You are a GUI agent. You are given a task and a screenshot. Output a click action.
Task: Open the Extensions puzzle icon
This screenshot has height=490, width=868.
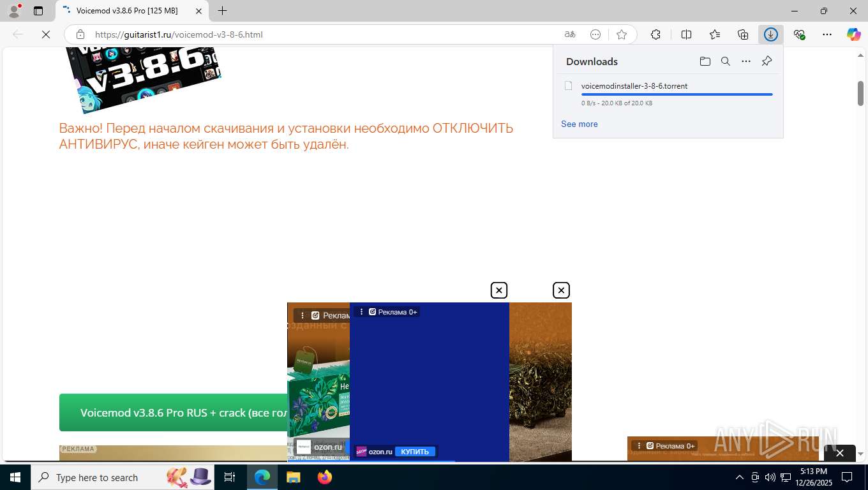coord(655,34)
